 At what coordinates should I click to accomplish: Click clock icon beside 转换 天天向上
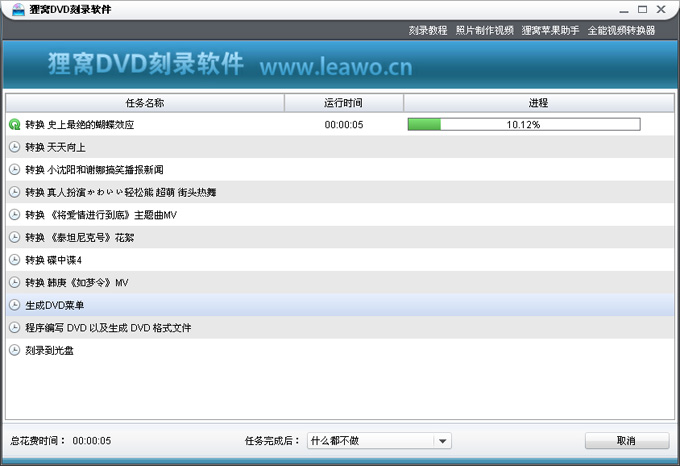14,147
